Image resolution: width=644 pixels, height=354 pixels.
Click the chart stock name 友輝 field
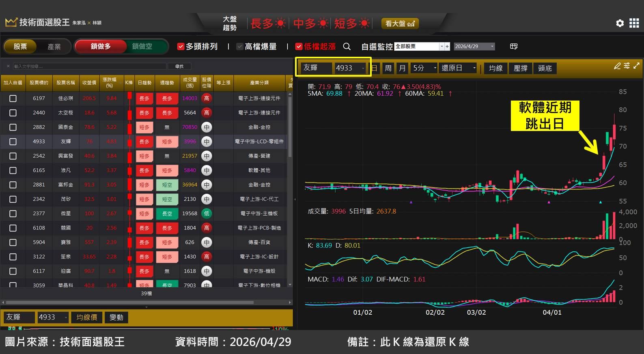point(316,68)
